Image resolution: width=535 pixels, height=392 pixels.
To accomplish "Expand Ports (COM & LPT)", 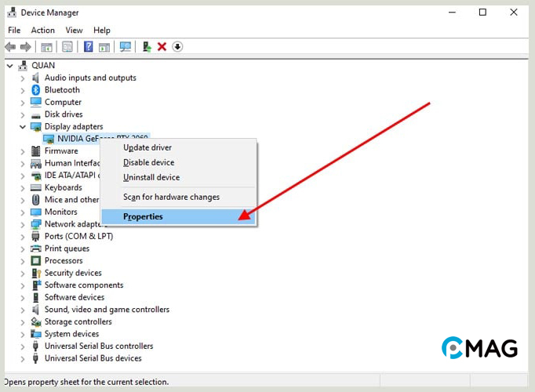I will click(x=23, y=237).
